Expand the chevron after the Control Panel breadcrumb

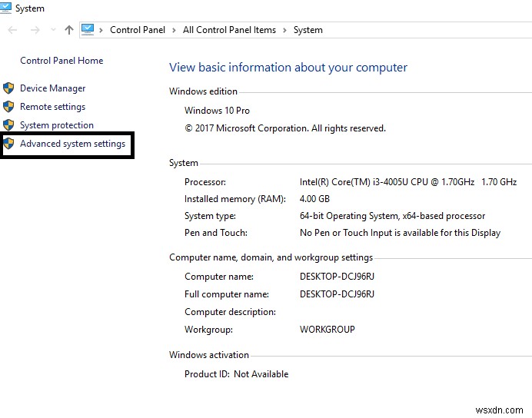[x=174, y=30]
